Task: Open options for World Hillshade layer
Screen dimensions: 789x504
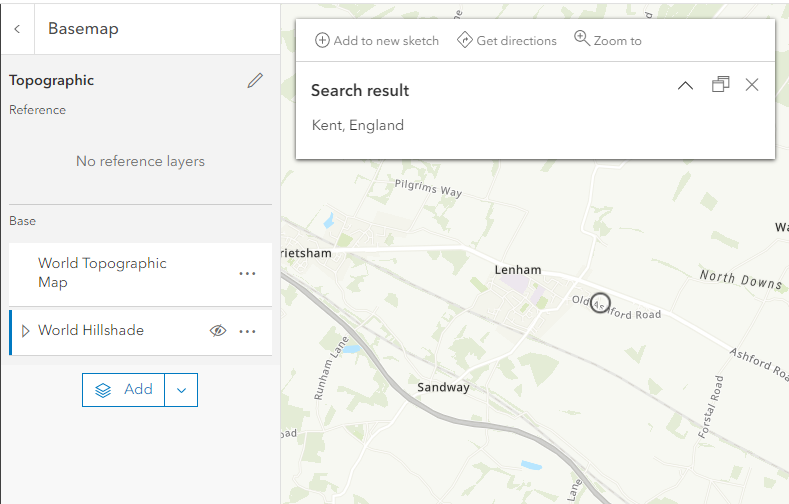Action: point(247,331)
